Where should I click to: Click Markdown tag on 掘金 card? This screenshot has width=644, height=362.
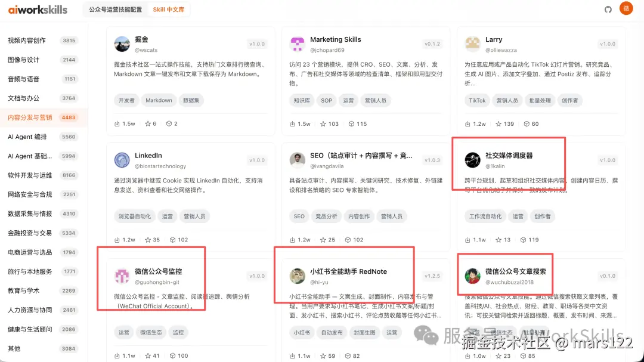click(x=159, y=100)
